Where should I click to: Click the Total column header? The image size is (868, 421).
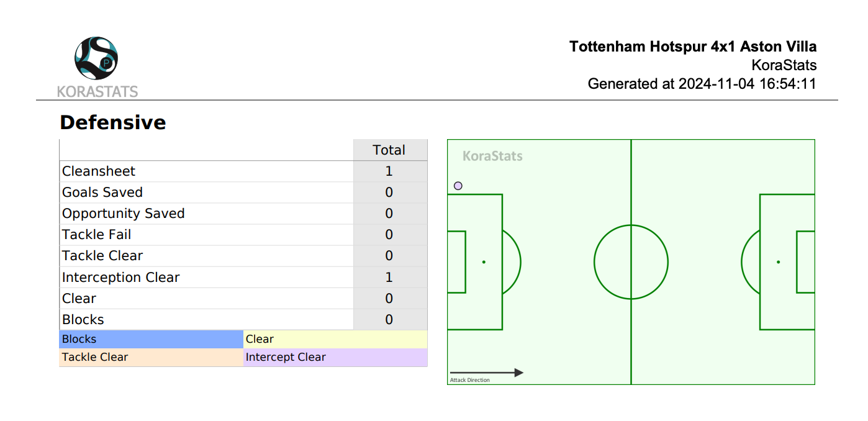tap(389, 150)
